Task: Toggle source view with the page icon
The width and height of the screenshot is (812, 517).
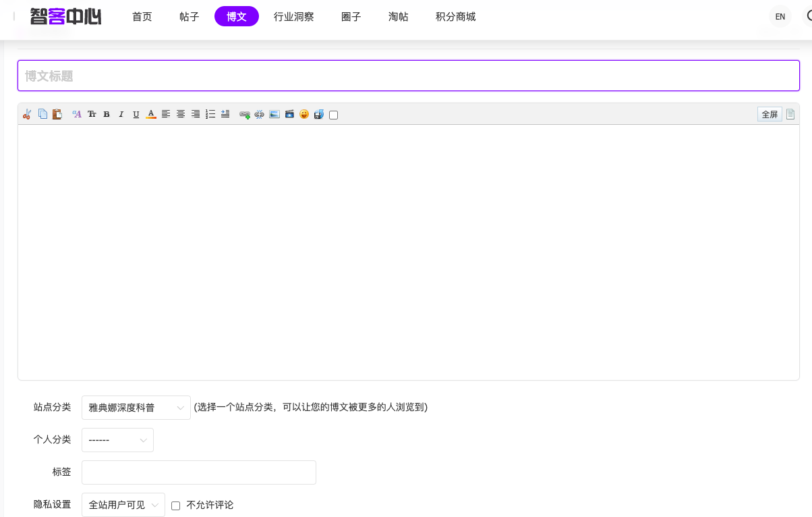Action: pos(790,114)
